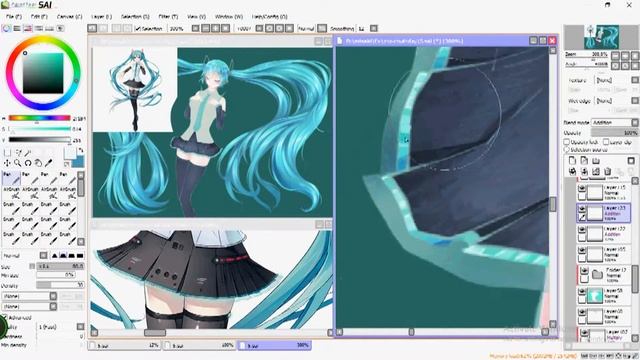640x360 pixels.
Task: Toggle the swatches panel icon
Action: (x=49, y=28)
